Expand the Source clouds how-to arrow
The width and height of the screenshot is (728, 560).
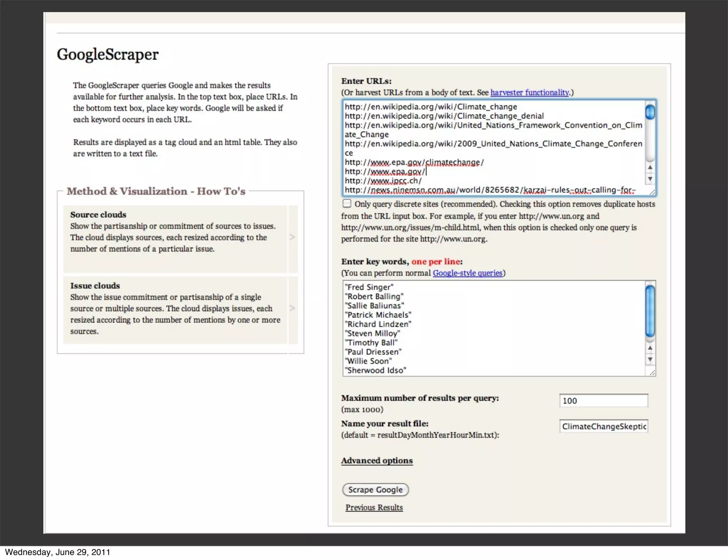(293, 237)
